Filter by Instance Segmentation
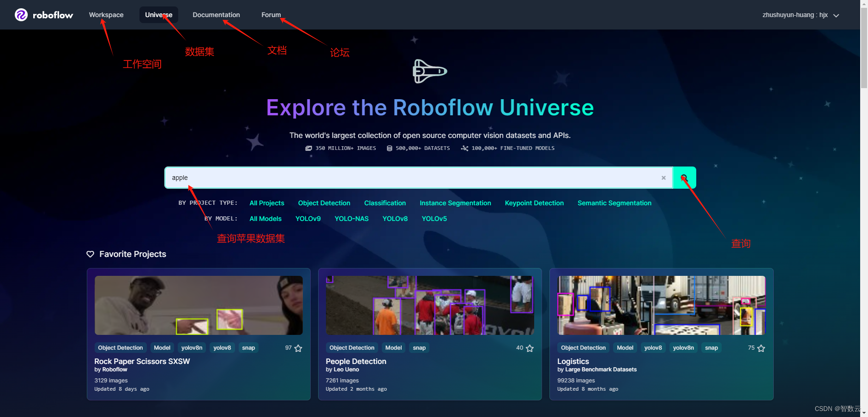Viewport: 868px width, 417px height. coord(455,203)
